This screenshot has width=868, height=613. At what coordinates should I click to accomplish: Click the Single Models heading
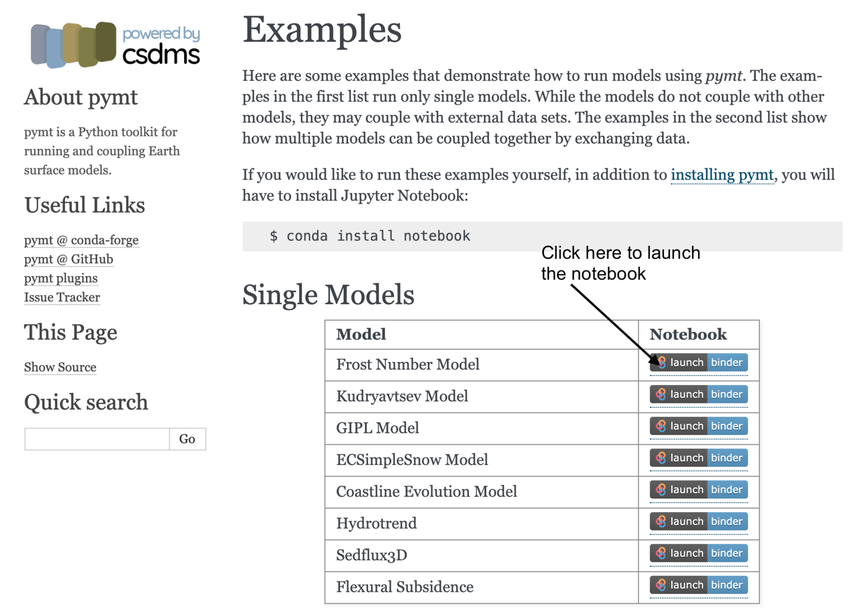tap(328, 295)
